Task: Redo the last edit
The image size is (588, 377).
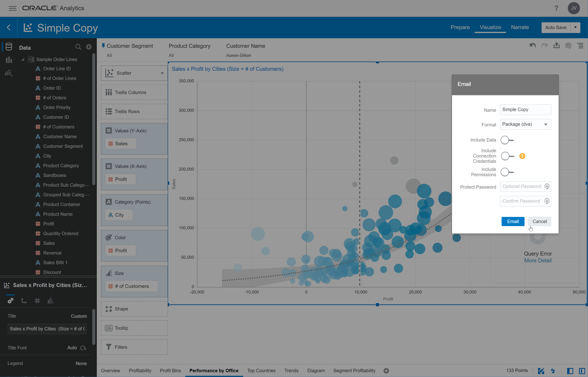Action: (x=544, y=46)
